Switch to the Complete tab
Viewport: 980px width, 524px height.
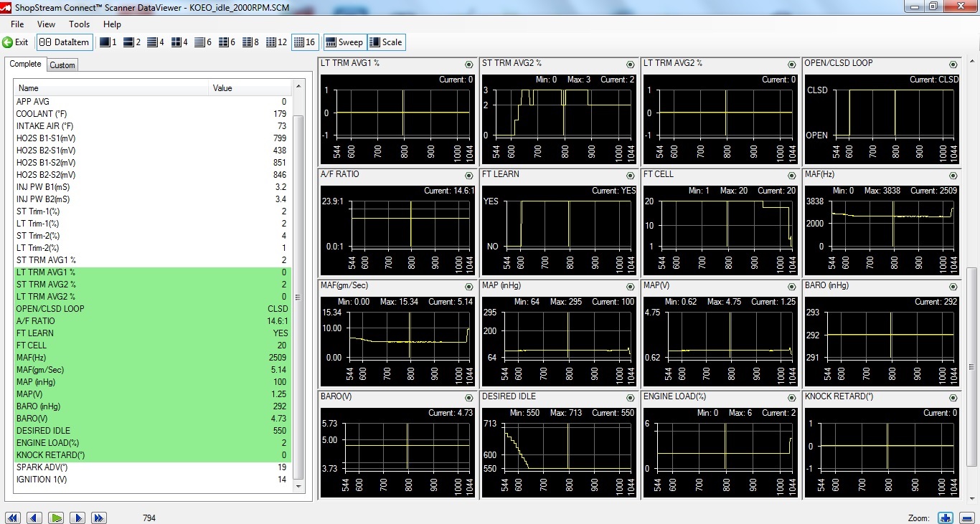coord(25,65)
